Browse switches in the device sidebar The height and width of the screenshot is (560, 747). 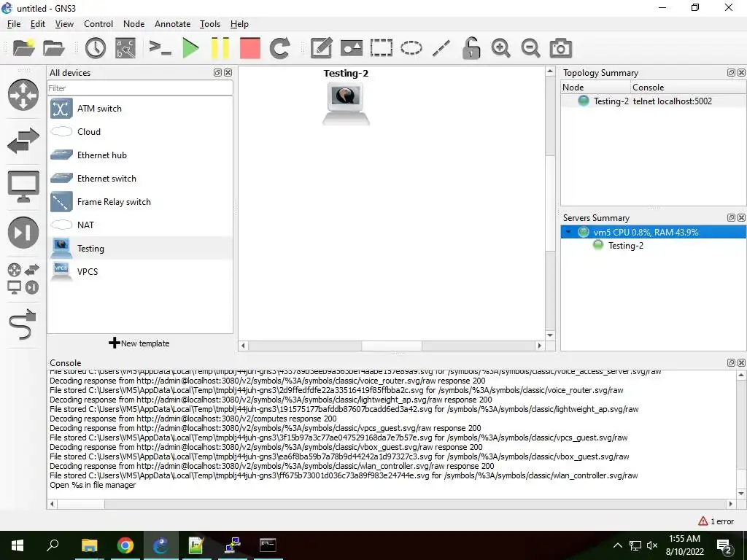click(x=23, y=141)
